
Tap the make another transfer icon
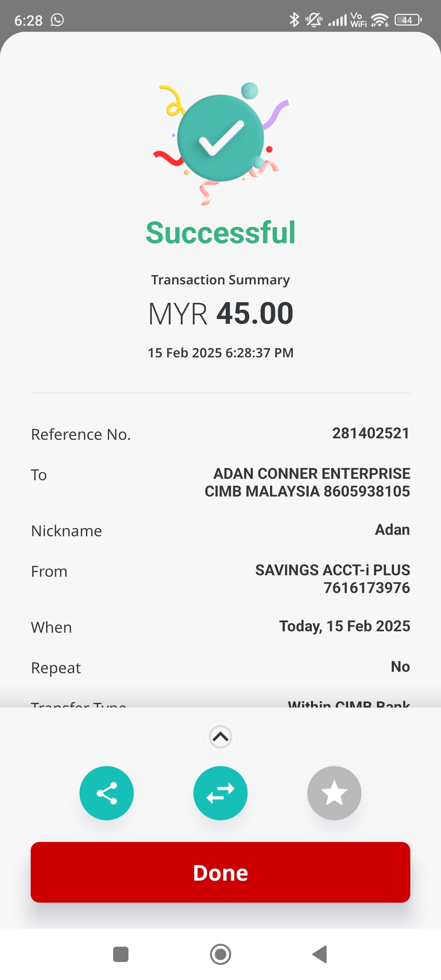coord(220,793)
